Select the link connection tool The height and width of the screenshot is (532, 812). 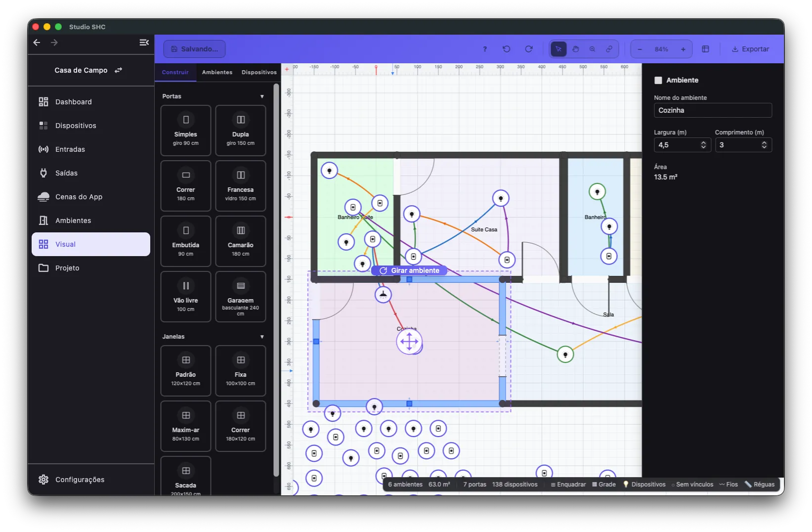pos(609,49)
